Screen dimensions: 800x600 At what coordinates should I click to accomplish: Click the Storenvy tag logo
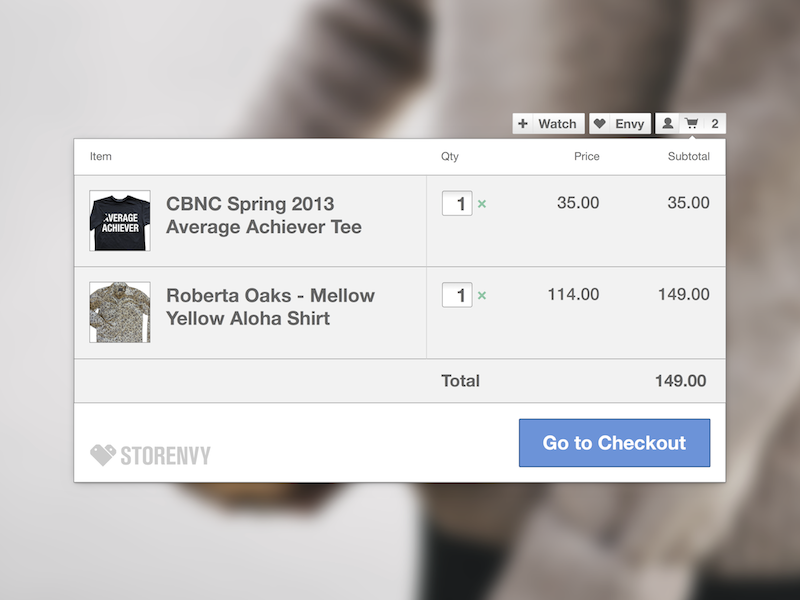coord(103,455)
